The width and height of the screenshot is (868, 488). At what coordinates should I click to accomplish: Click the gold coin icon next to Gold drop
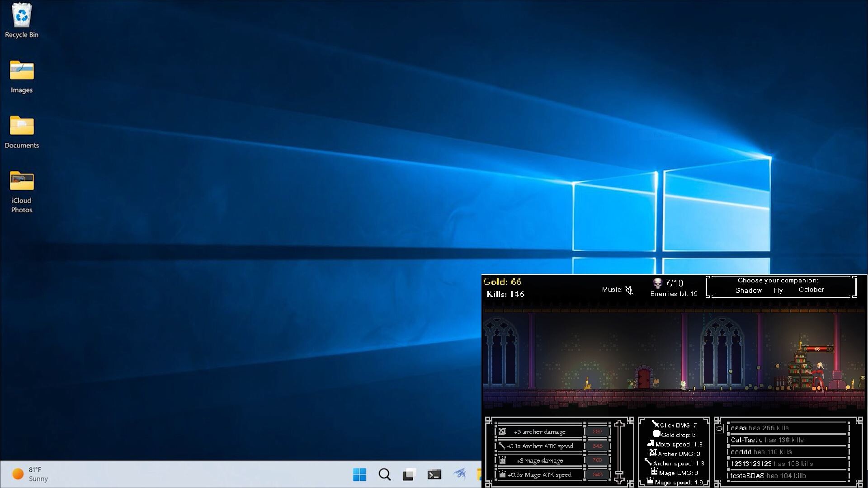(x=657, y=434)
